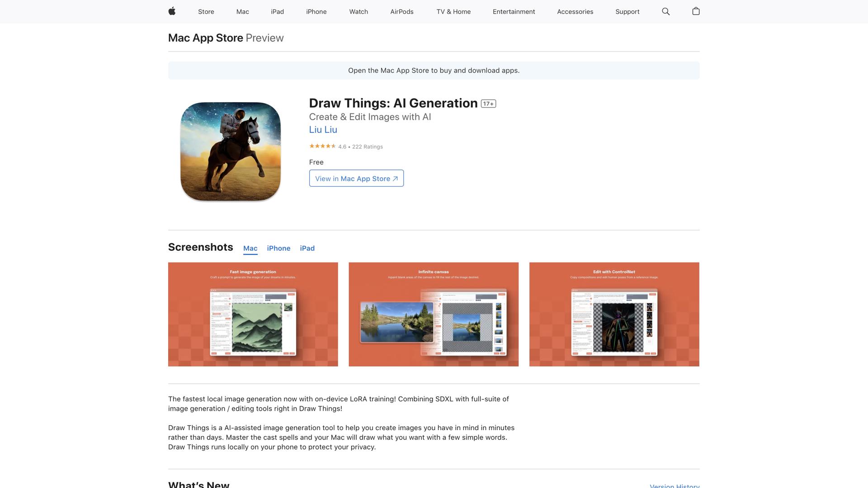This screenshot has width=868, height=488.
Task: Click the Infinite canvas screenshot
Action: [433, 314]
